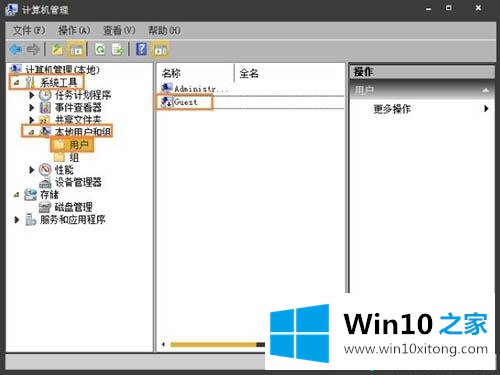Expand the 服务和应用程序 node arrow
This screenshot has height=375, width=500.
click(x=17, y=220)
